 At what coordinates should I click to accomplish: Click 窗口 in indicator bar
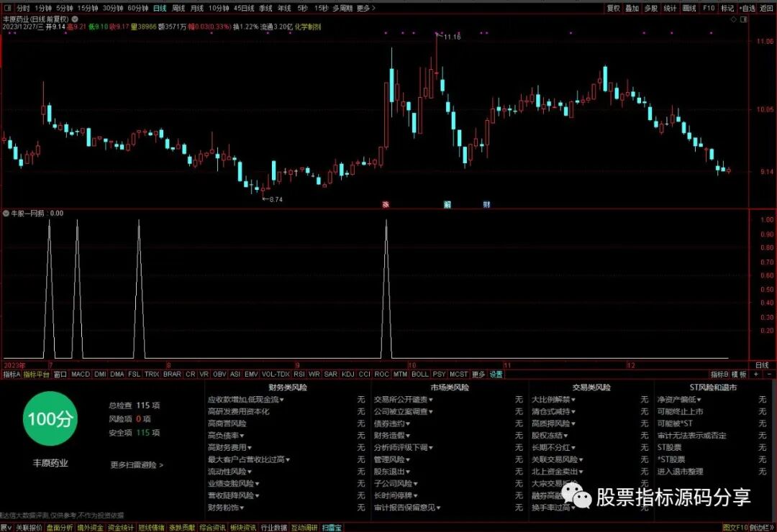pos(60,375)
